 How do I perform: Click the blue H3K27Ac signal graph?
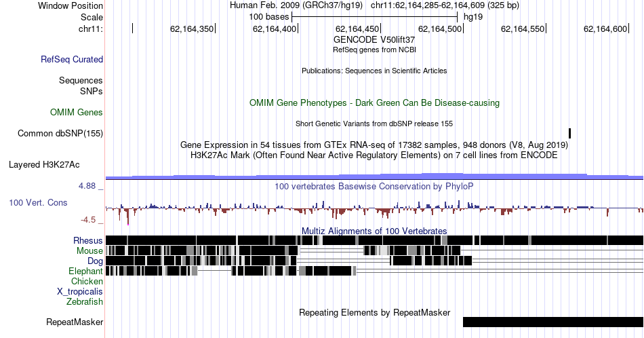coord(374,176)
